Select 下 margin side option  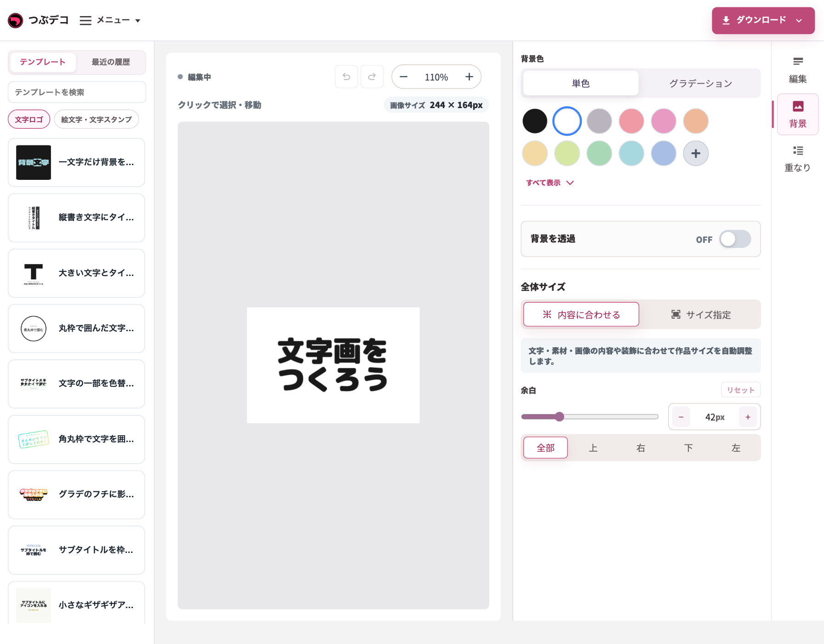[x=688, y=448]
